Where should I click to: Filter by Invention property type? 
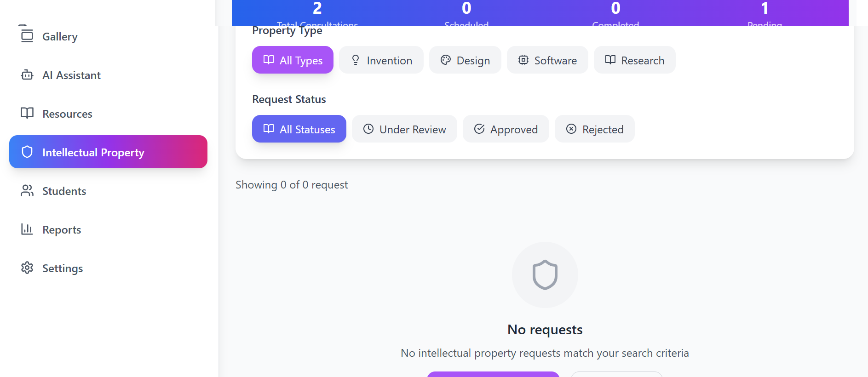pyautogui.click(x=381, y=60)
